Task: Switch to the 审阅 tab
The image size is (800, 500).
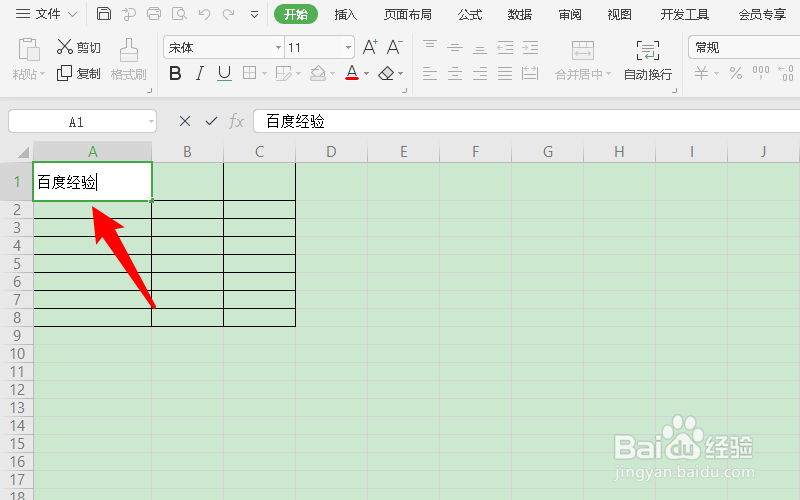Action: [570, 15]
